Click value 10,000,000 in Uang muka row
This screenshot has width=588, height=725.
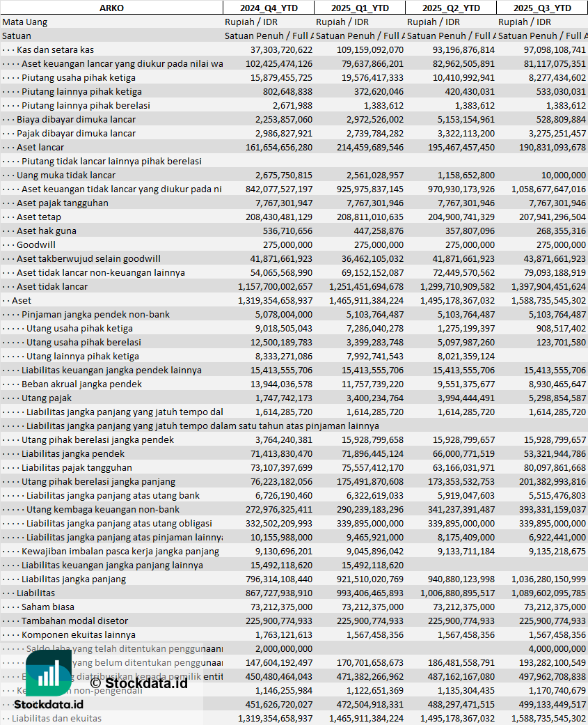pos(564,176)
